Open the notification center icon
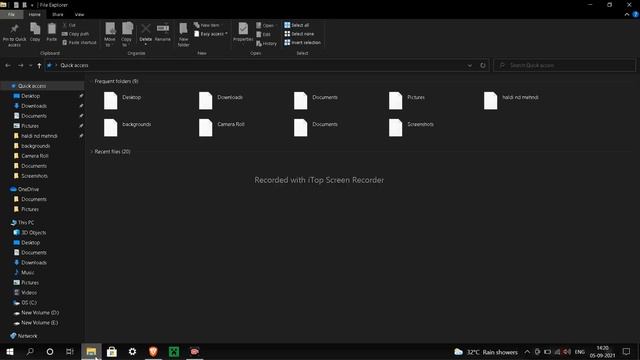 click(627, 351)
